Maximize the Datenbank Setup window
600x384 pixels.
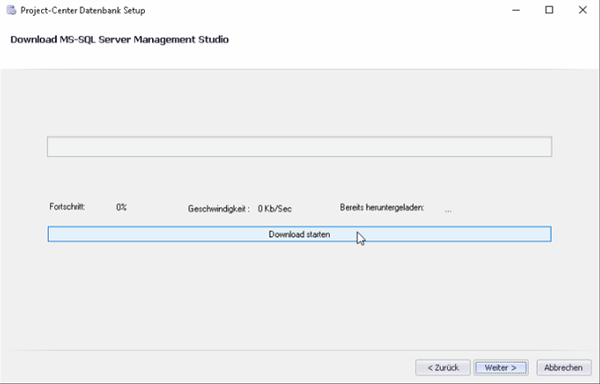(x=549, y=10)
